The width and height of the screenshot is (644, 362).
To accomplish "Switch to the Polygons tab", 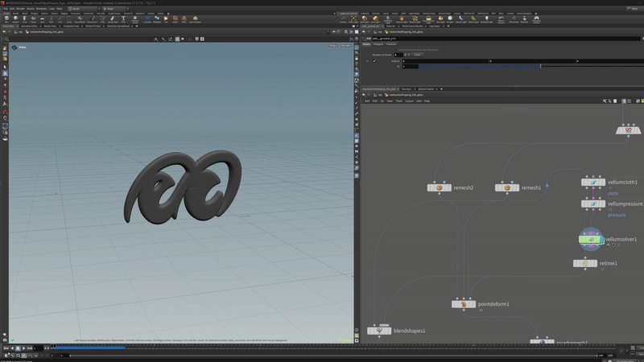I will [378, 44].
